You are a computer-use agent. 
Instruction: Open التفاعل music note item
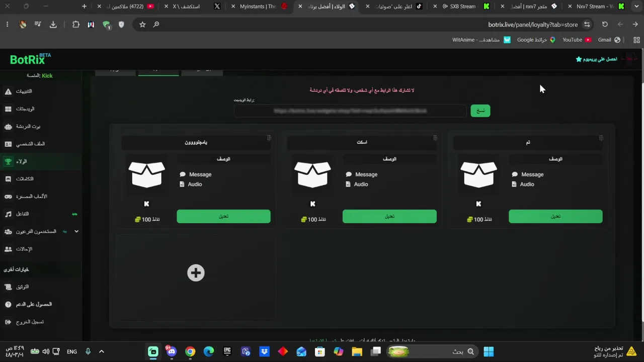40,214
